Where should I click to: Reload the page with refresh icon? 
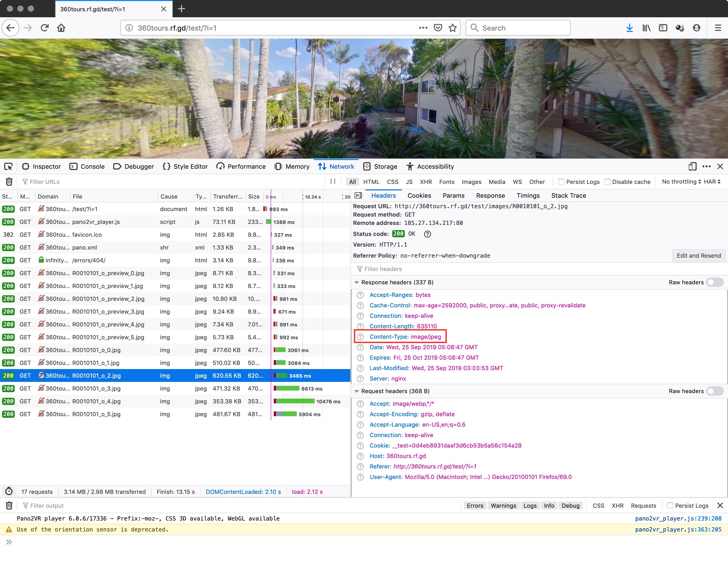[44, 28]
